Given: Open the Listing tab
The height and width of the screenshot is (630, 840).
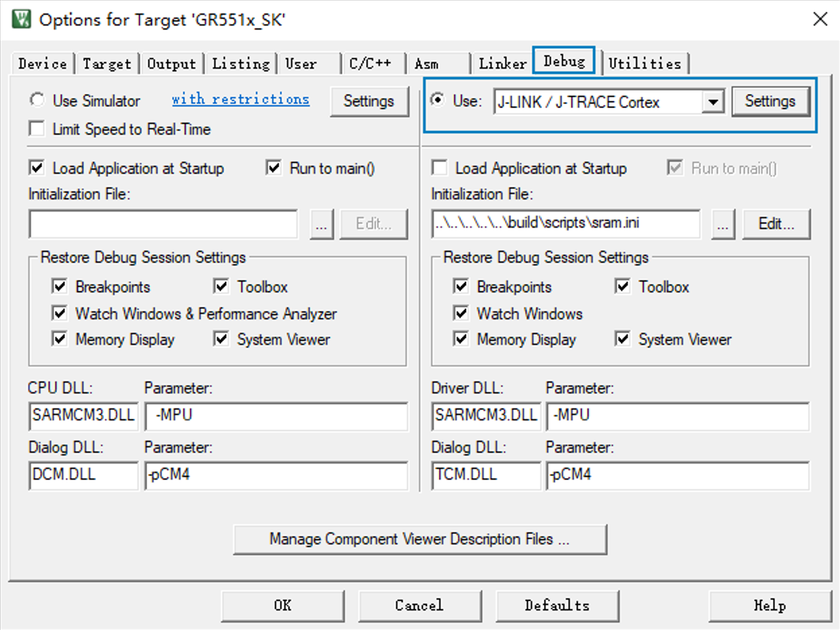Looking at the screenshot, I should [240, 64].
